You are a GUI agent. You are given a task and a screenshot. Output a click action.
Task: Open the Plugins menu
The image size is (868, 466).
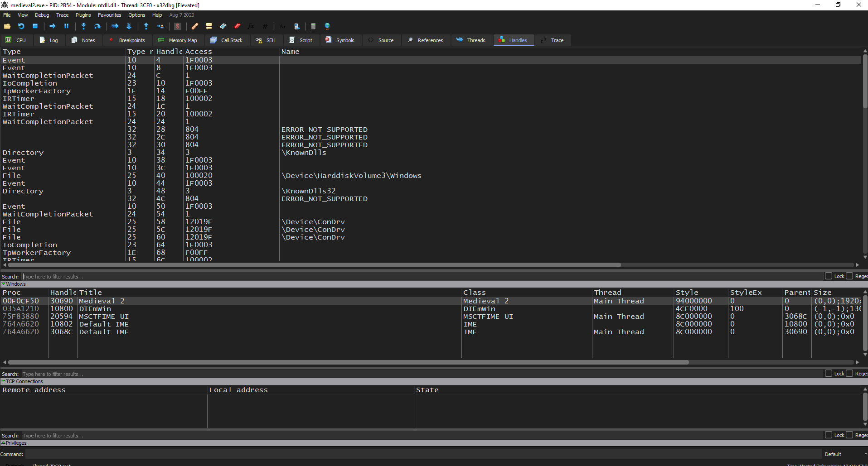click(x=83, y=15)
